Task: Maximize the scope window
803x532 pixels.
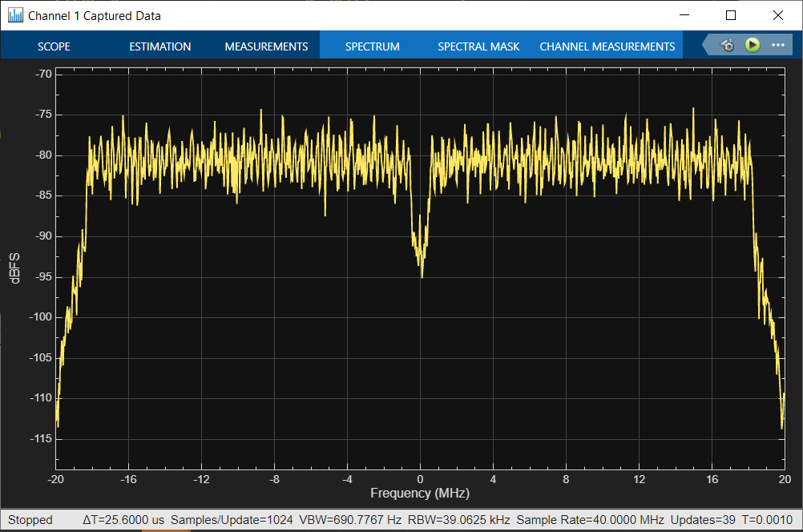Action: click(x=731, y=15)
